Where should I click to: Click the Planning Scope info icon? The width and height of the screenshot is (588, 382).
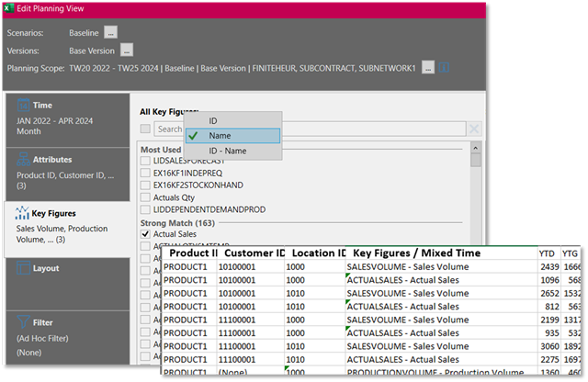pos(444,67)
